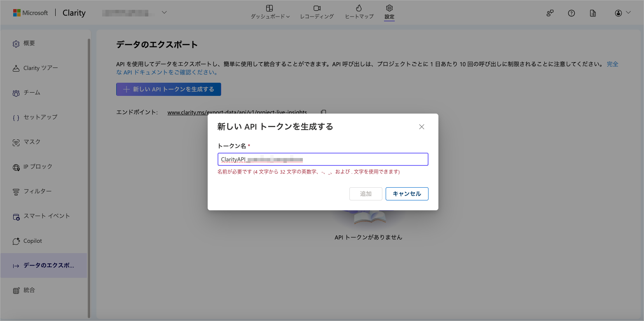This screenshot has width=644, height=321.
Task: Open the レコーディング tab
Action: pos(316,12)
